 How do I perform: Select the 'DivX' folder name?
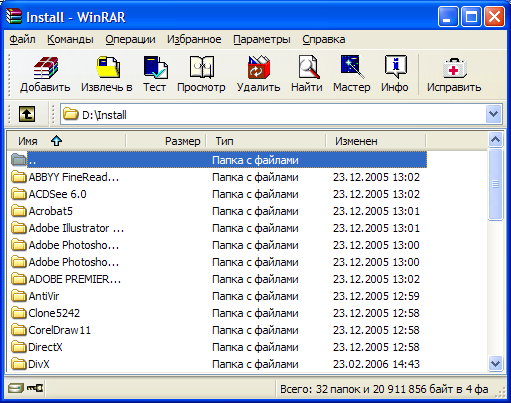coord(39,364)
